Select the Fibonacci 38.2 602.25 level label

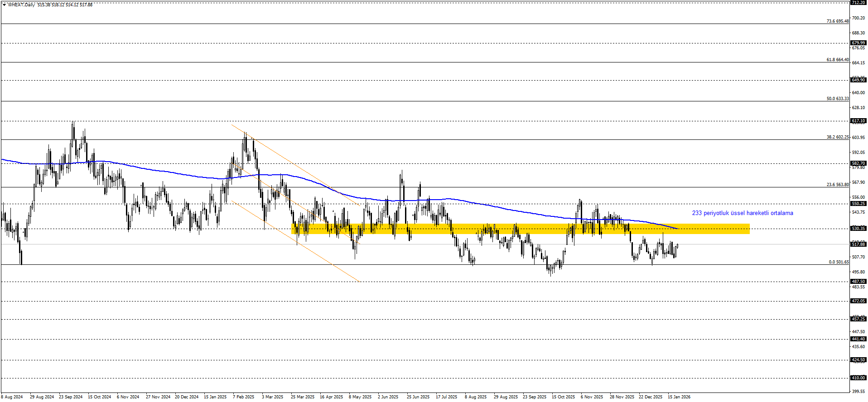[x=837, y=137]
